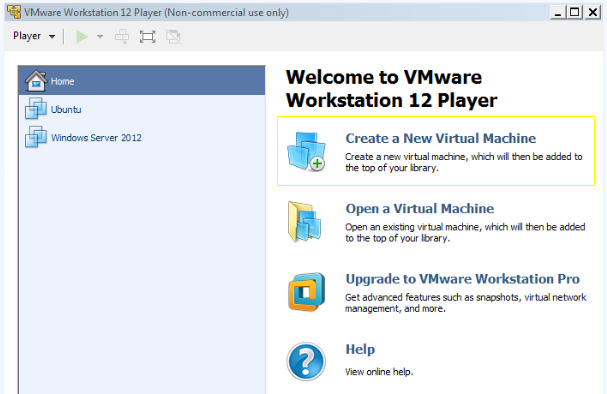Click Create a New Virtual Machine link
The width and height of the screenshot is (607, 394).
[441, 138]
